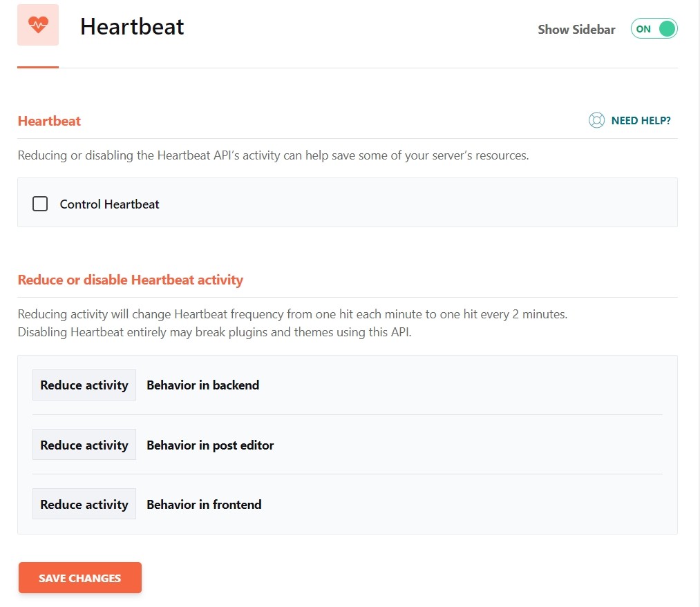Viewport: 700px width, 607px height.
Task: Click the Reduce or disable Heartbeat activity heading
Action: tap(131, 280)
